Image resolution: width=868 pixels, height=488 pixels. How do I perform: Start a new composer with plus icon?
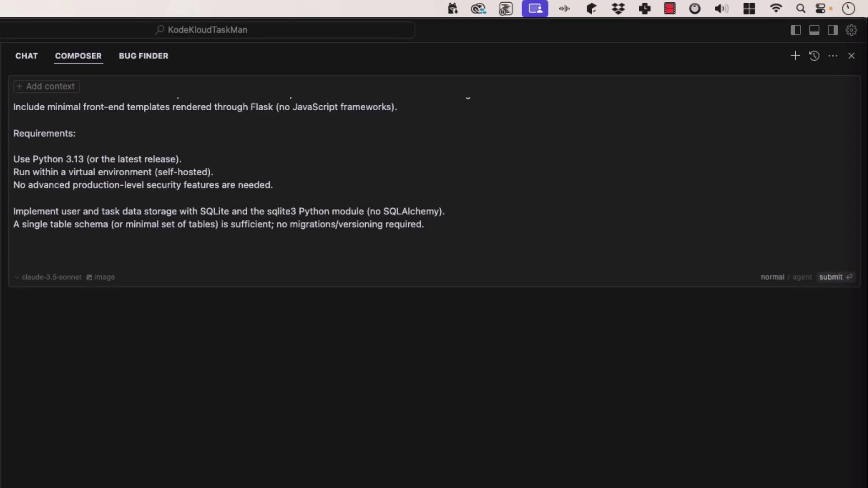795,56
